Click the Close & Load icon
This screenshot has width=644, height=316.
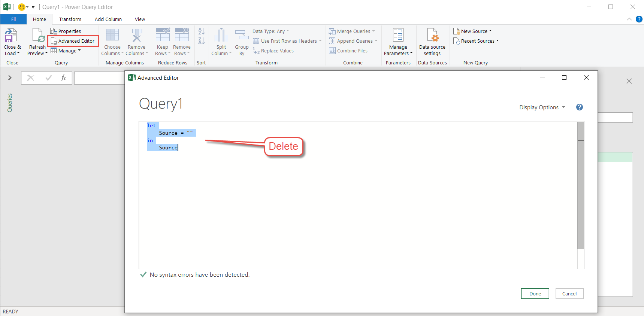(x=11, y=36)
